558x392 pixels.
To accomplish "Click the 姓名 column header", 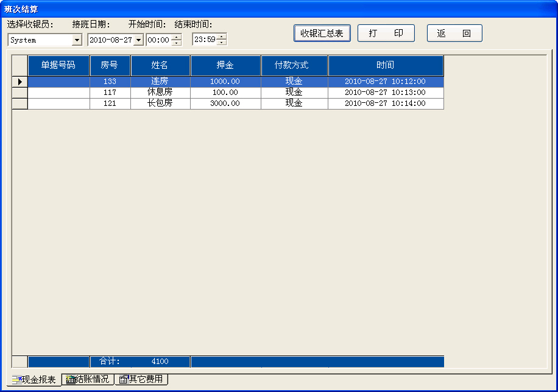I will click(160, 66).
